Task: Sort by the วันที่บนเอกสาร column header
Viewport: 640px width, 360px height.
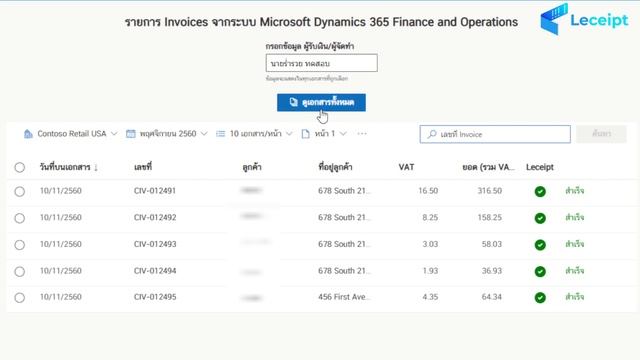Action: click(x=65, y=167)
